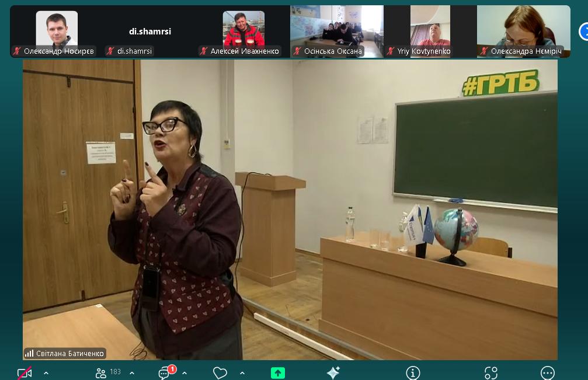
Task: Expand video options chevron beside camera
Action: click(x=46, y=373)
